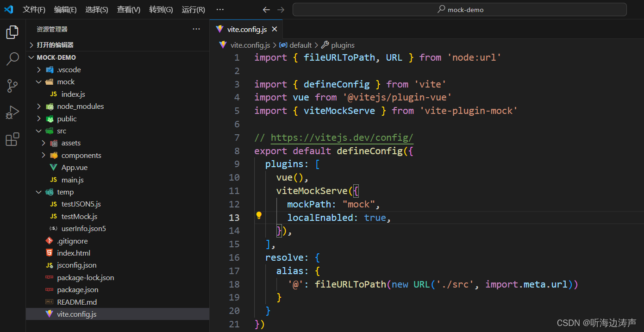The height and width of the screenshot is (332, 644).
Task: Click the lightbulb quick fix on line 13
Action: click(259, 215)
